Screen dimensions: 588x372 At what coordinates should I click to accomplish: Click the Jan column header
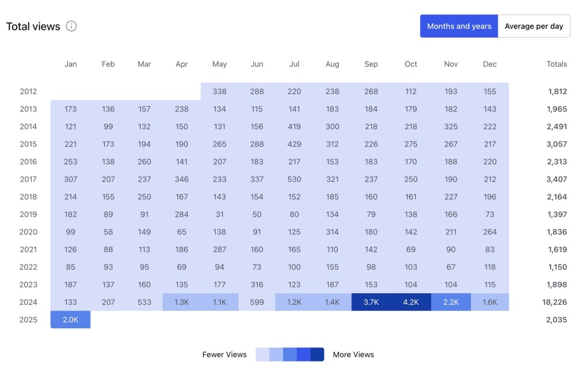[71, 64]
